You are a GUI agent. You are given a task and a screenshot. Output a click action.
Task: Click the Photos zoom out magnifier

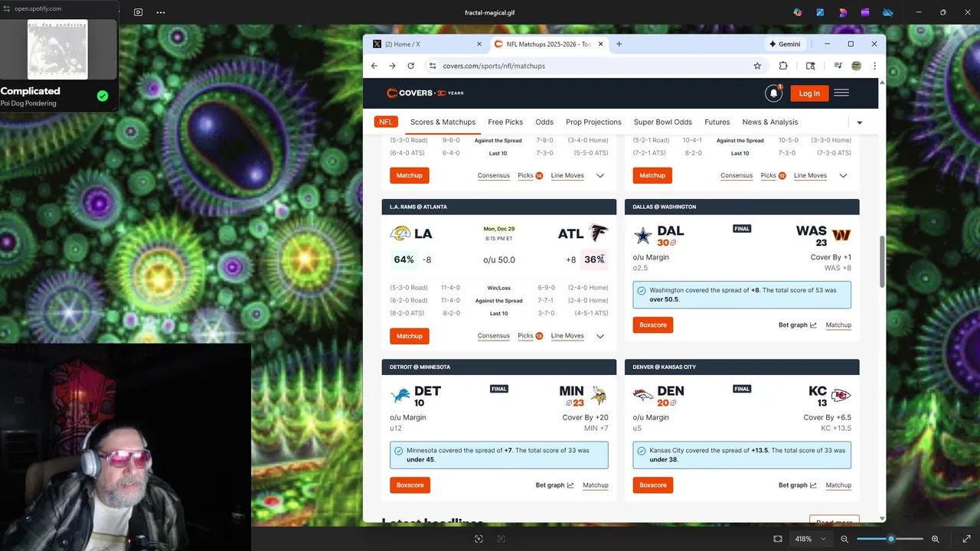pyautogui.click(x=844, y=539)
